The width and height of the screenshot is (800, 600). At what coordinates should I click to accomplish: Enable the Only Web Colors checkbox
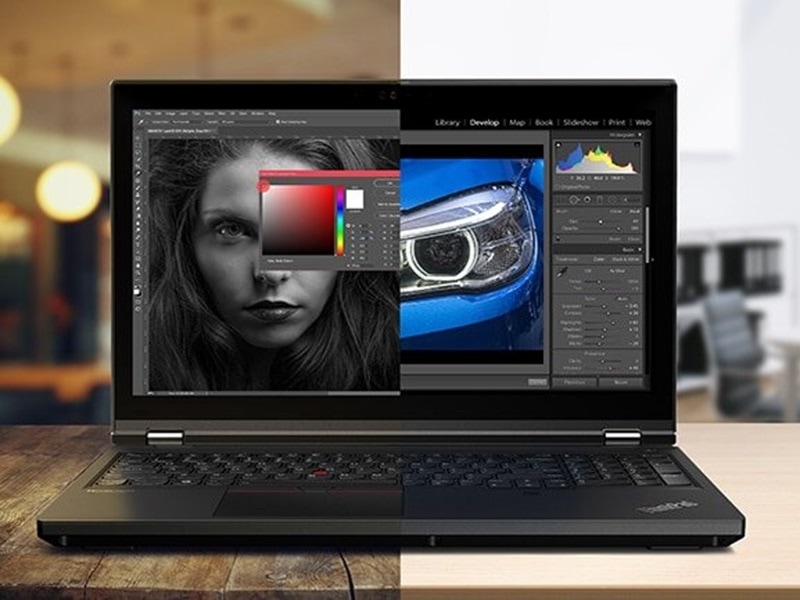(266, 260)
